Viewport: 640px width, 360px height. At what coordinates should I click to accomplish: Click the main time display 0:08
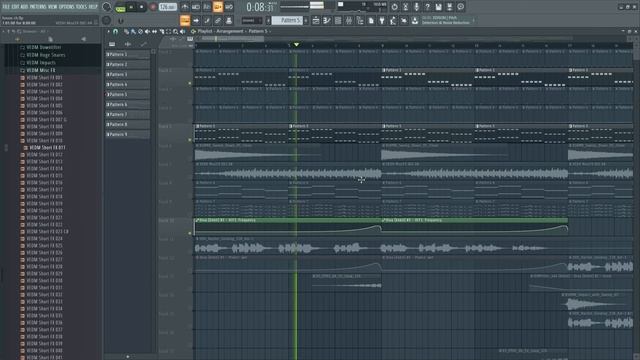pos(260,7)
